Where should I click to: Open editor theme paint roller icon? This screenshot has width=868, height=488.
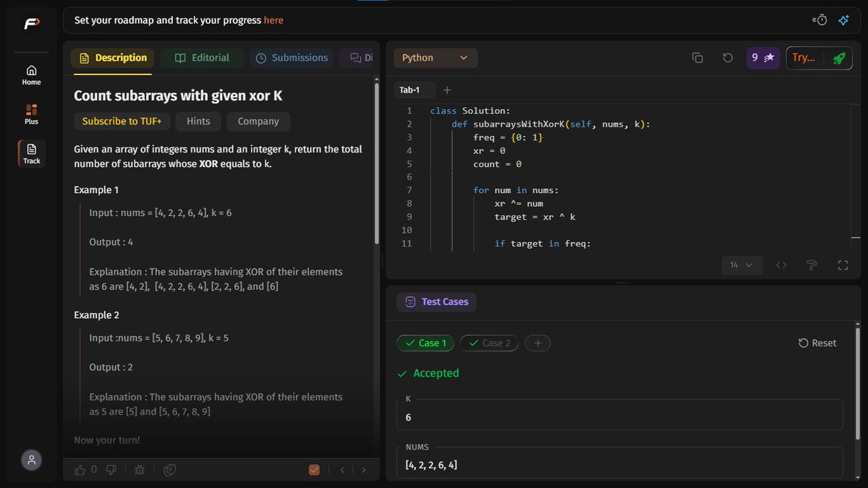(x=812, y=265)
